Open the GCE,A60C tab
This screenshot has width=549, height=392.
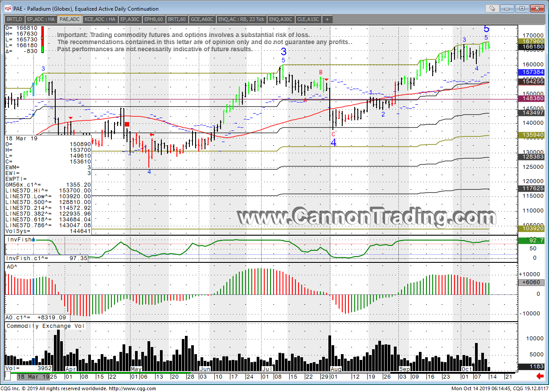(203, 19)
